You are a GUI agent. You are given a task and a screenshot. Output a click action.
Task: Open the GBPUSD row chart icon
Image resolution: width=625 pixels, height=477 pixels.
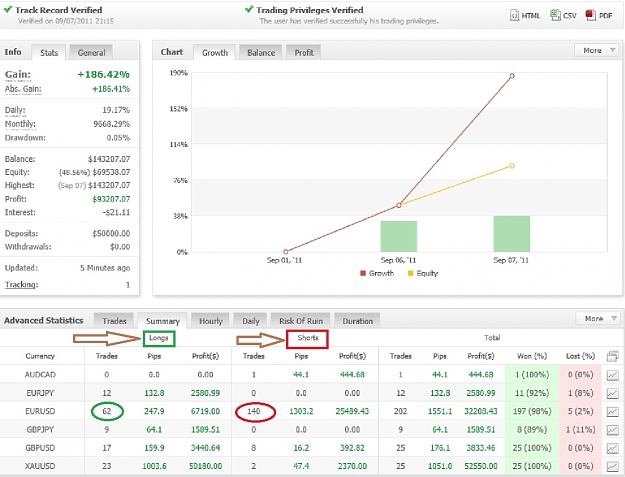pyautogui.click(x=613, y=448)
